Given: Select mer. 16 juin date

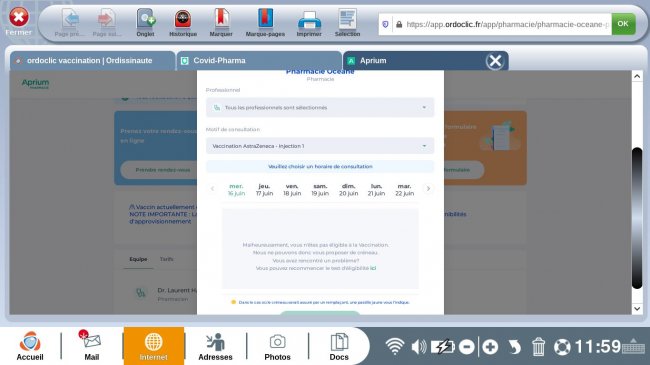Looking at the screenshot, I should [x=236, y=190].
